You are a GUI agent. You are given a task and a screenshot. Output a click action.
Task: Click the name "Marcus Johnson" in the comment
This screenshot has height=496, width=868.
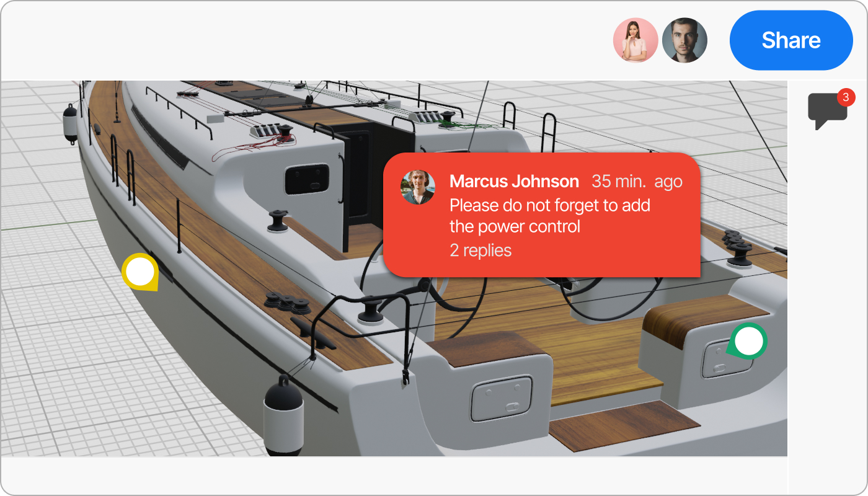[514, 182]
